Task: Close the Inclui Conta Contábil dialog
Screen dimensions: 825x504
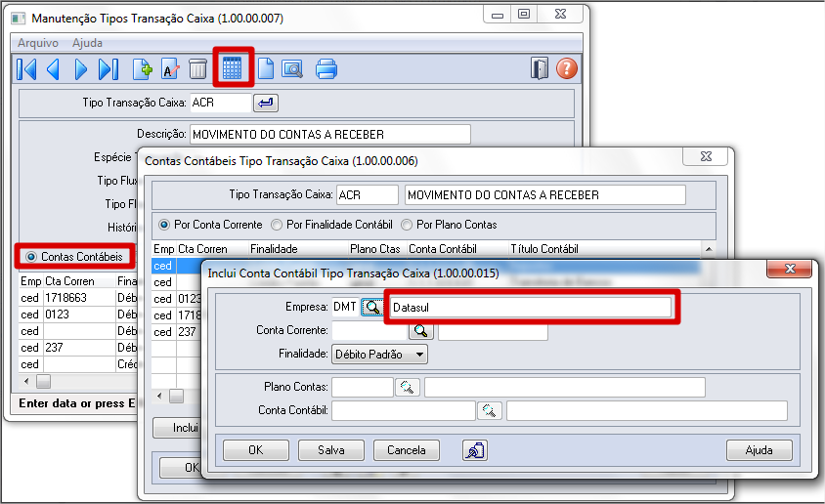Action: click(x=790, y=269)
